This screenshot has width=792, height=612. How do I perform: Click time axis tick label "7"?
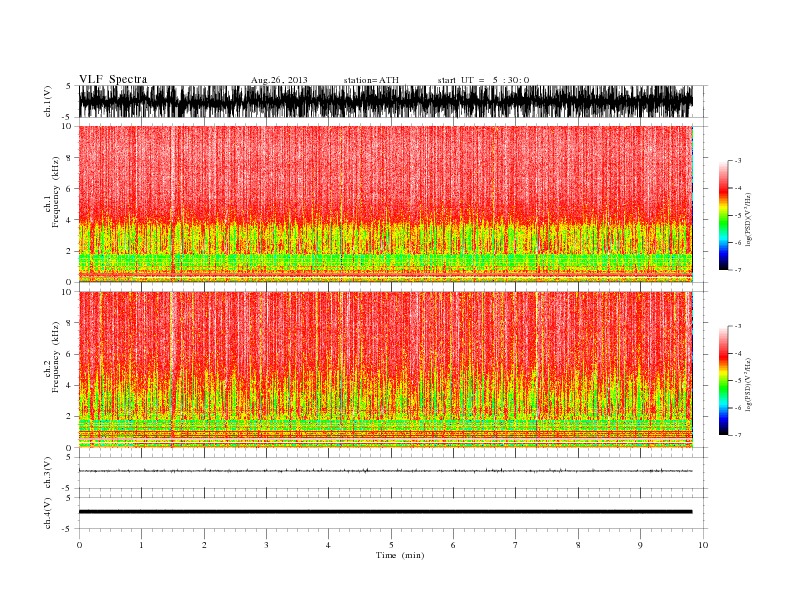click(516, 545)
